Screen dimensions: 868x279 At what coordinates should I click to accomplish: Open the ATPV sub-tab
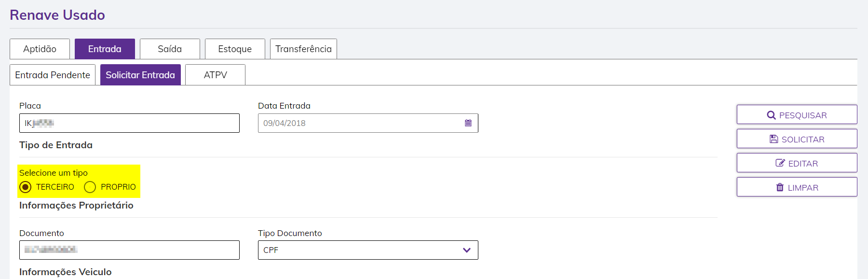(215, 75)
